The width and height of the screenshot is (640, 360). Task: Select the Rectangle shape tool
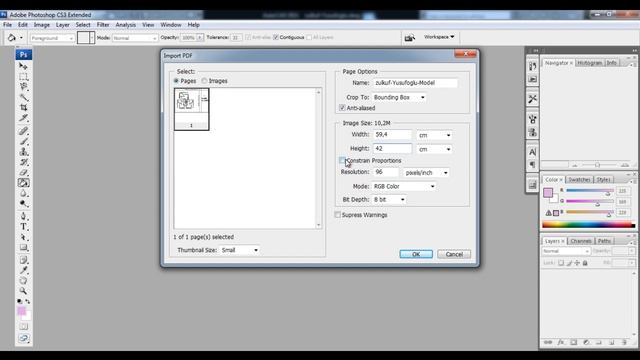click(x=23, y=248)
